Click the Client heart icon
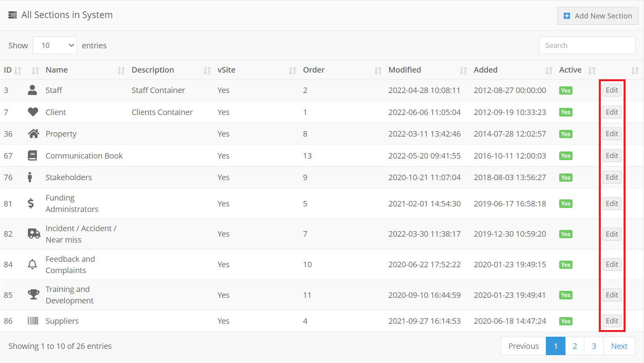The width and height of the screenshot is (644, 363). (33, 112)
